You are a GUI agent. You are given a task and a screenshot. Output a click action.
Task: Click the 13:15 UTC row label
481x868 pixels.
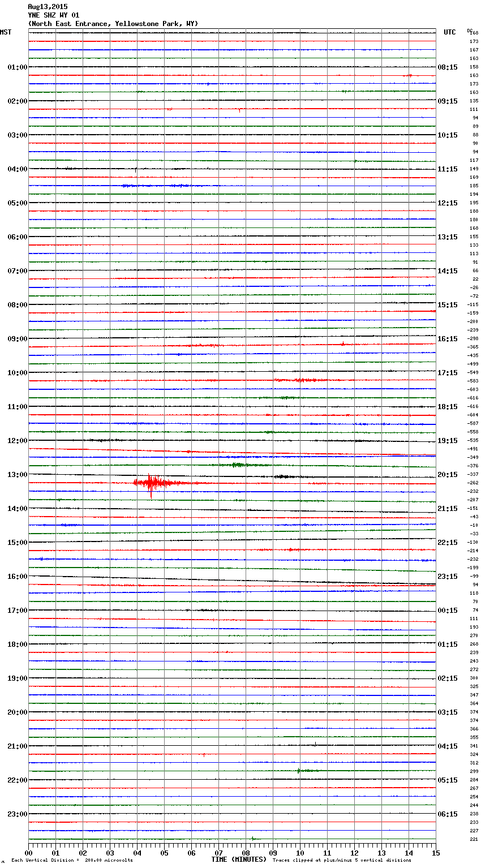coord(448,237)
